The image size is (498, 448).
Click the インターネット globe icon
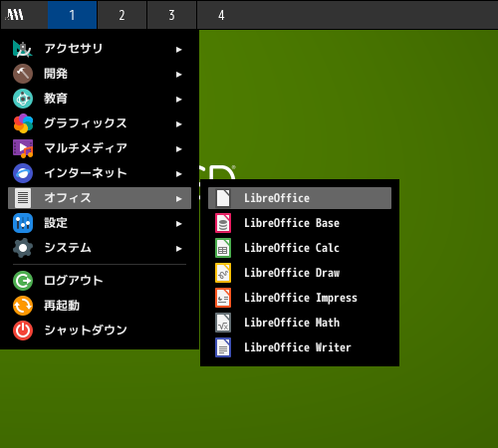pos(23,173)
